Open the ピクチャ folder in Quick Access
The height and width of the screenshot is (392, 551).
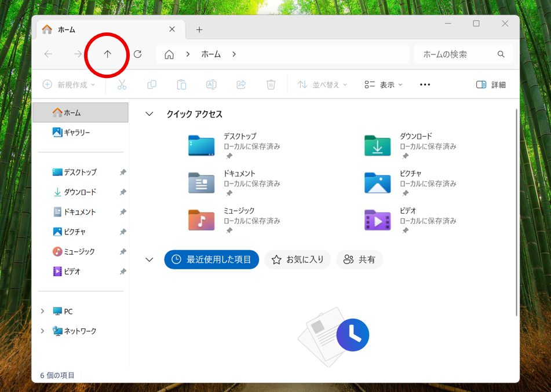click(378, 183)
